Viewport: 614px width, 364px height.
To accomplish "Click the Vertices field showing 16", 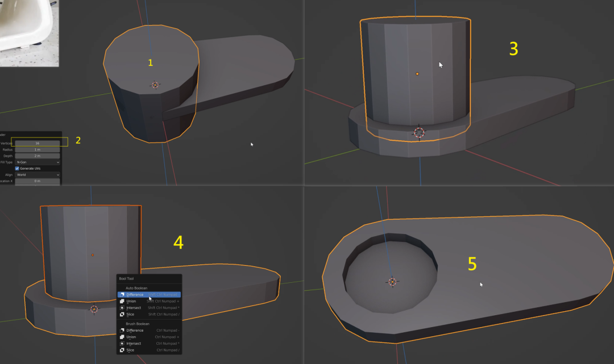I will click(x=37, y=143).
